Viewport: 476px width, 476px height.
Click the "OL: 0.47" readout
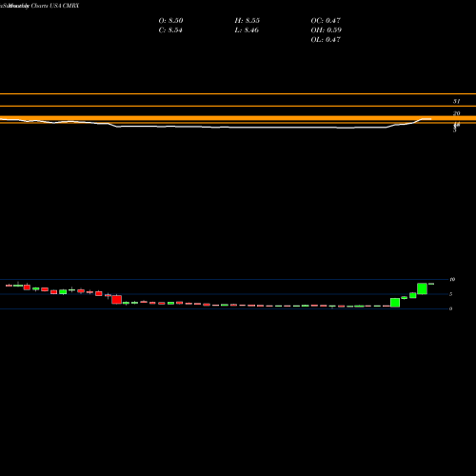click(x=326, y=39)
